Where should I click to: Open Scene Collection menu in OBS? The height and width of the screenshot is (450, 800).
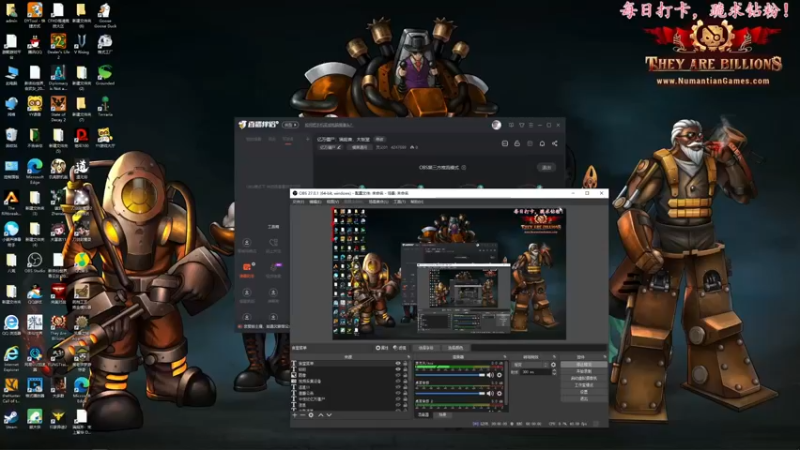378,202
